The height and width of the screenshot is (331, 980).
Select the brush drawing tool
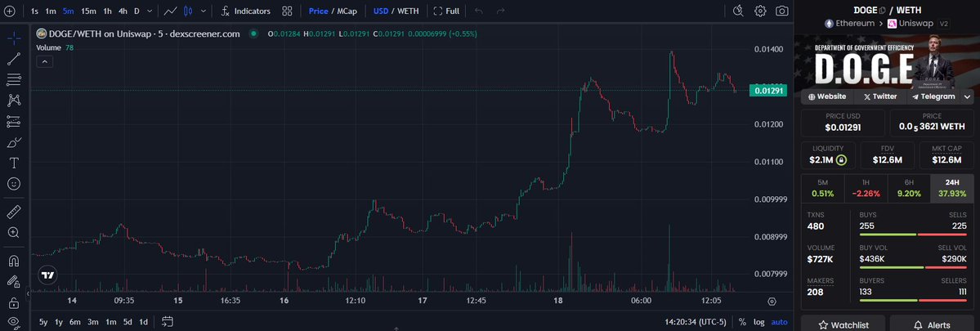tap(14, 141)
